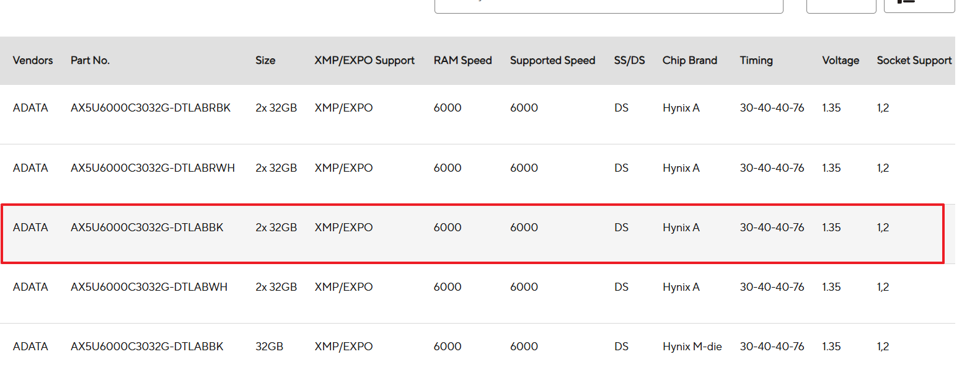
Task: Click Hynix A in the DTLABWH row
Action: [681, 287]
